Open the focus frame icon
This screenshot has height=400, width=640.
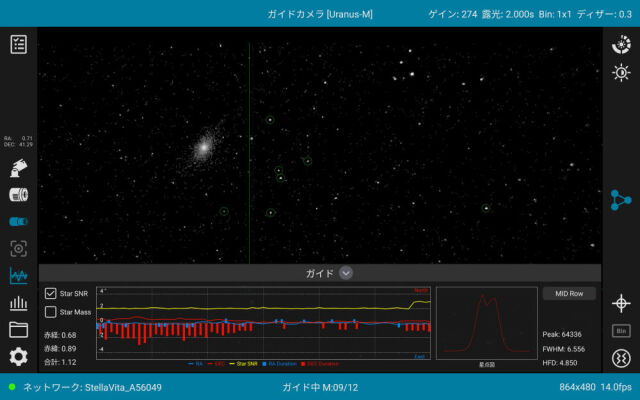(x=18, y=248)
